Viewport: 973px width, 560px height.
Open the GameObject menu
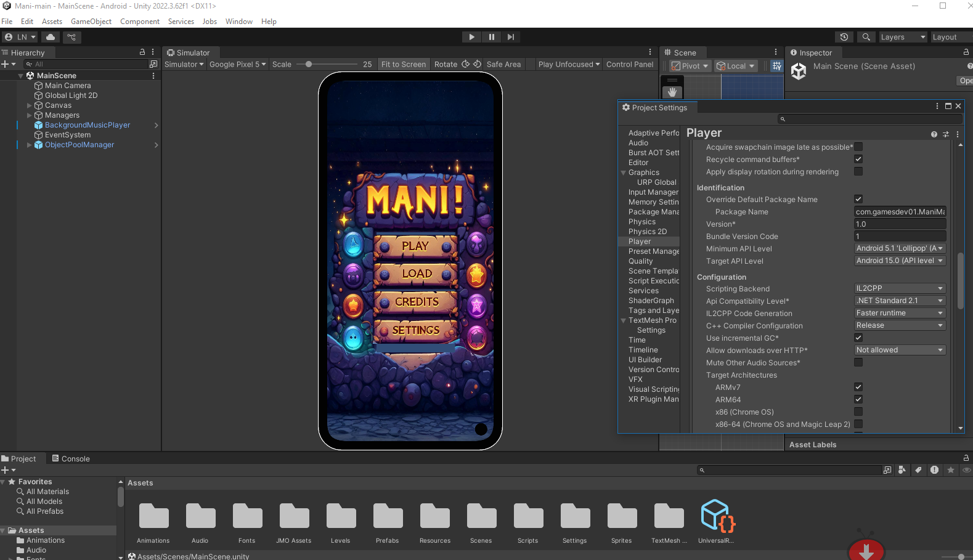click(x=91, y=21)
